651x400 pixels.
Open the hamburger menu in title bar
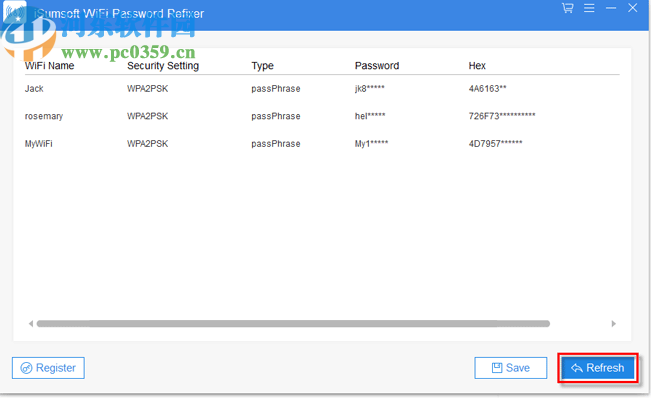[589, 8]
